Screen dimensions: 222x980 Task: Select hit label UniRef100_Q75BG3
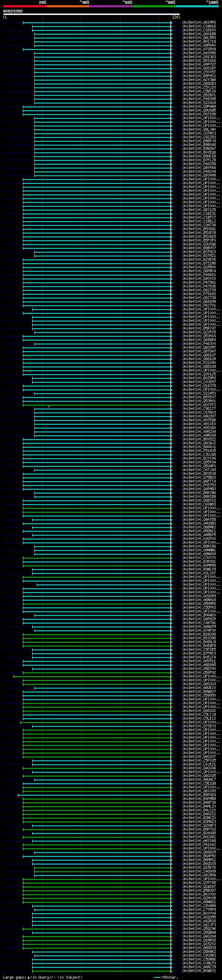[199, 477]
